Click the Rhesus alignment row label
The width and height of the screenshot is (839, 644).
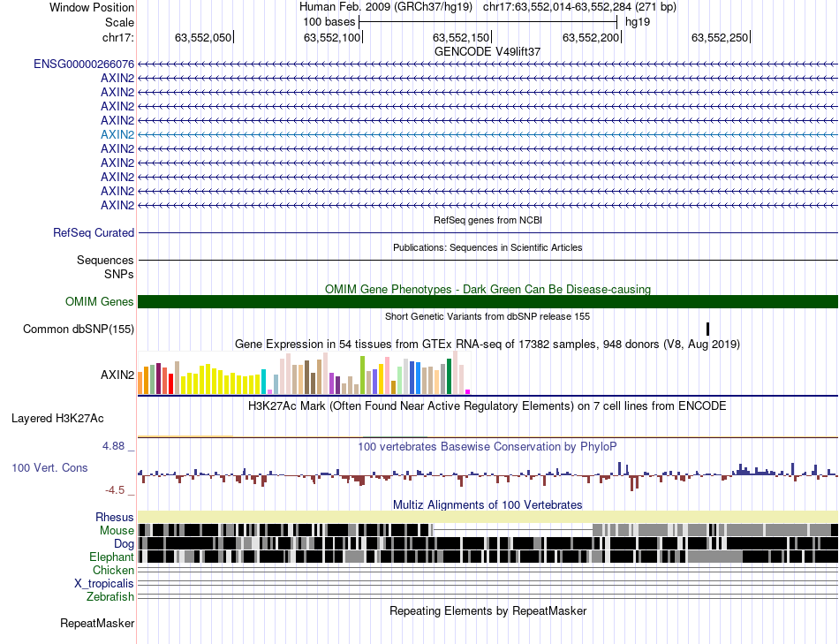115,517
